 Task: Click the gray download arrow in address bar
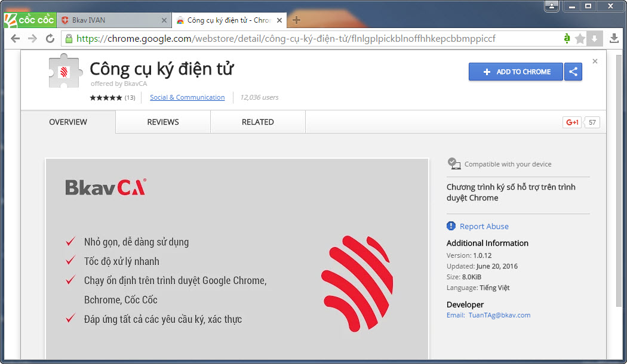(x=595, y=39)
